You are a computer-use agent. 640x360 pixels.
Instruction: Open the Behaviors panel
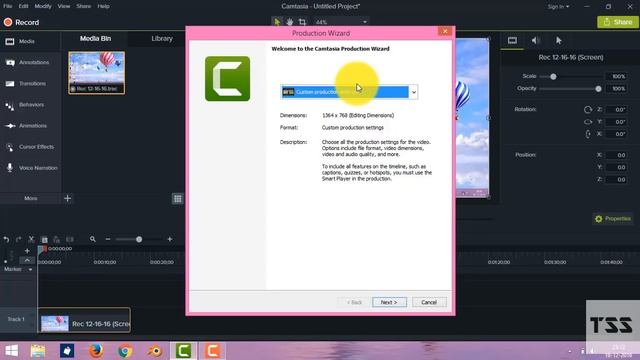point(25,105)
